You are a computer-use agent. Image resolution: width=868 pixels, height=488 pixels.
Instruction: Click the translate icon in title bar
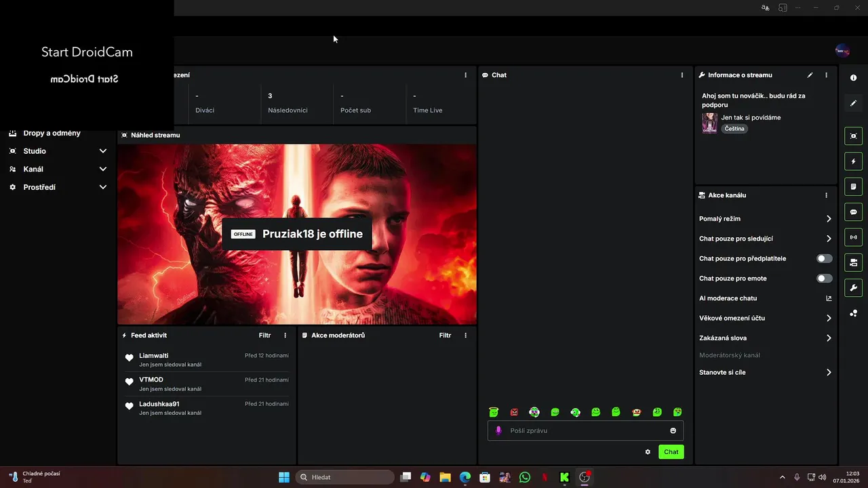click(x=765, y=7)
